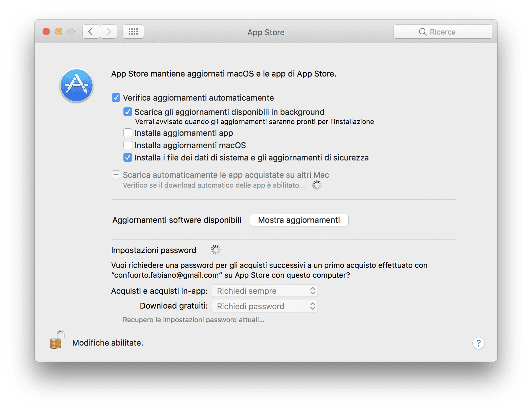Viewport: 532px width, 411px height.
Task: Go back with the left chevron button
Action: click(91, 31)
